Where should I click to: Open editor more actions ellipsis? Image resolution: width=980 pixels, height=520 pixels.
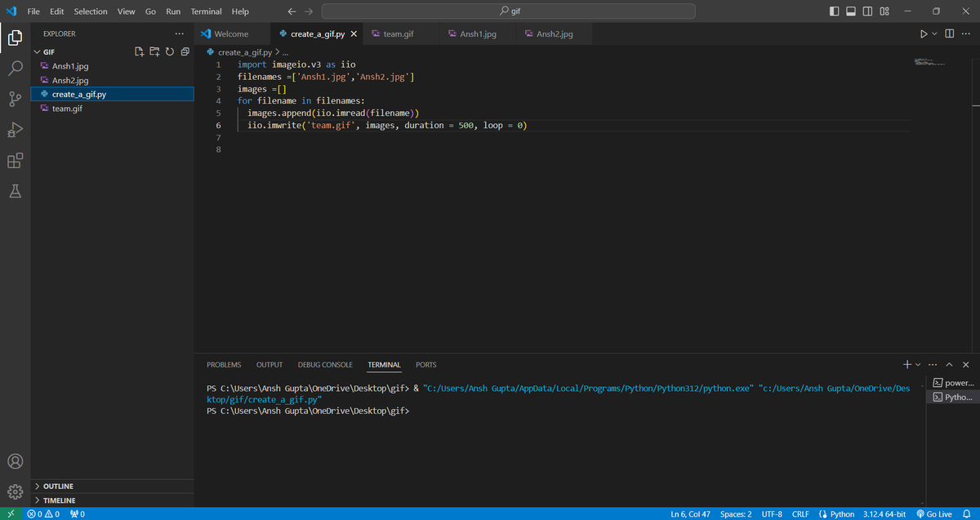[x=966, y=33]
